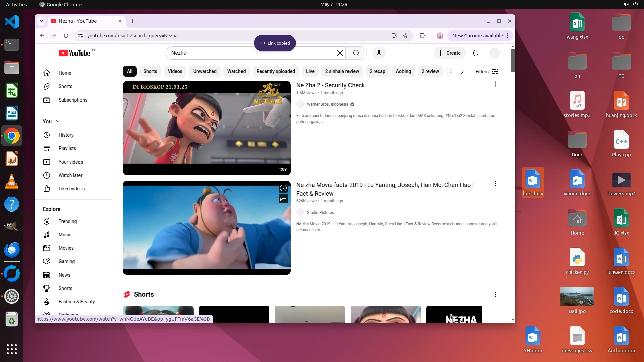
Task: Open the Filters dropdown
Action: pyautogui.click(x=486, y=71)
